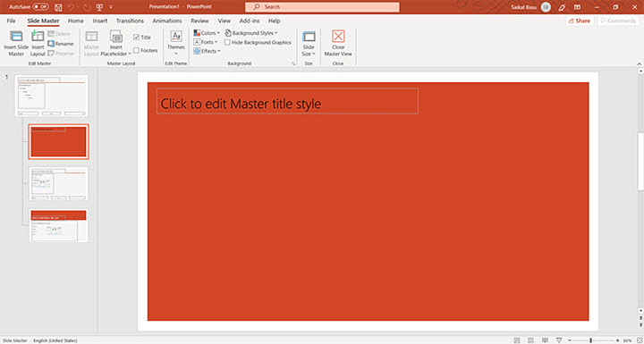Enable the Footers checkbox
Viewport: 644px width, 344px height.
click(x=137, y=51)
